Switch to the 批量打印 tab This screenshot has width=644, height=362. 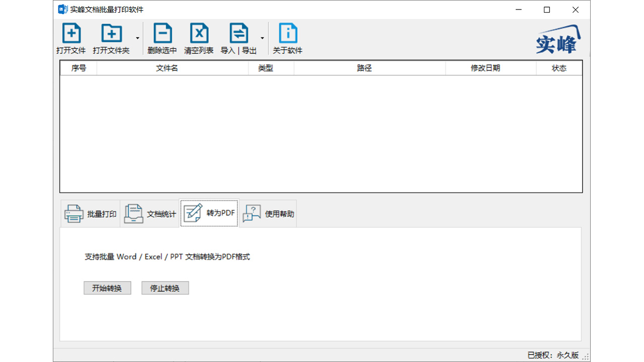pyautogui.click(x=90, y=213)
